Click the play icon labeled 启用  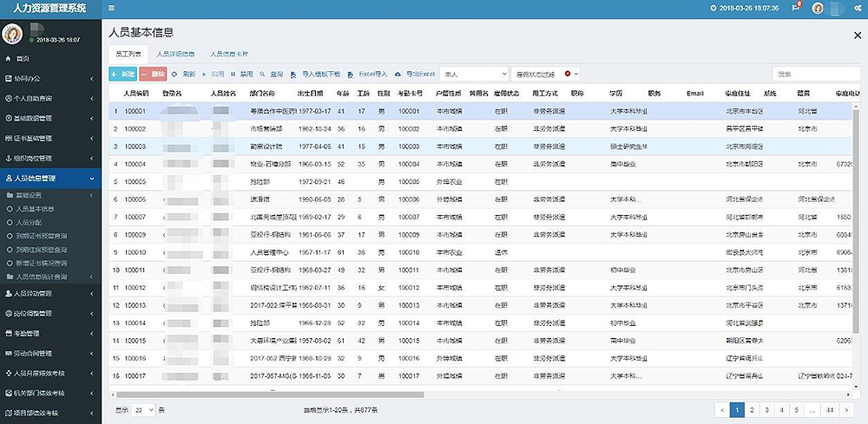[x=204, y=74]
